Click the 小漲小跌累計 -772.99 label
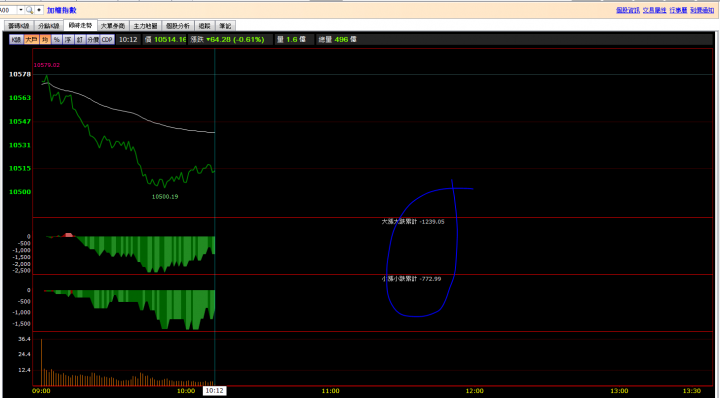 coord(411,279)
